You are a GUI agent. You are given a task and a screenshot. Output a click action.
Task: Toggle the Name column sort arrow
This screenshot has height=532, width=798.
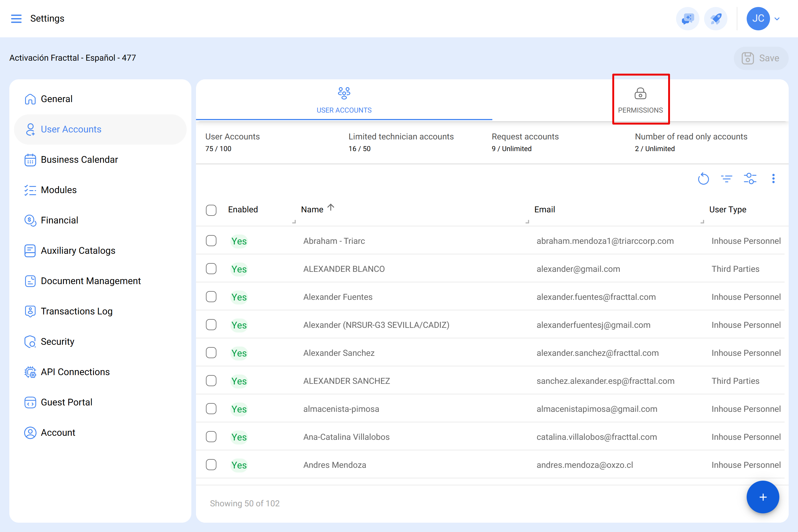click(331, 207)
